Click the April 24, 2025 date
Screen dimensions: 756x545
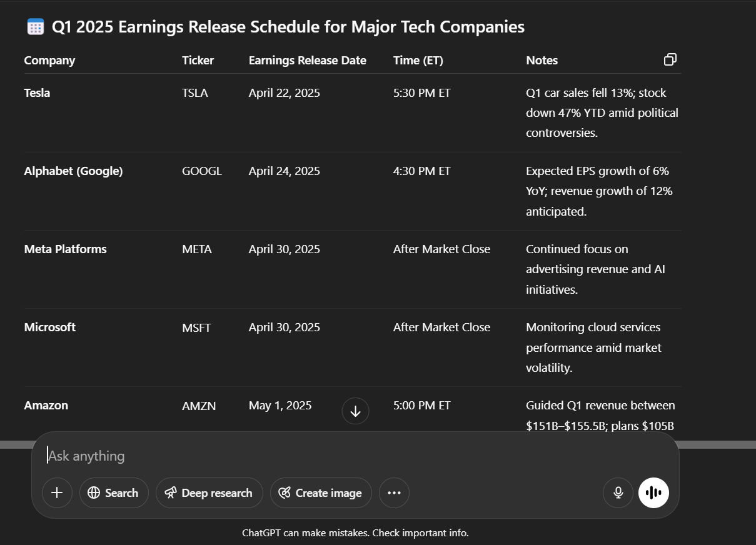pos(284,171)
